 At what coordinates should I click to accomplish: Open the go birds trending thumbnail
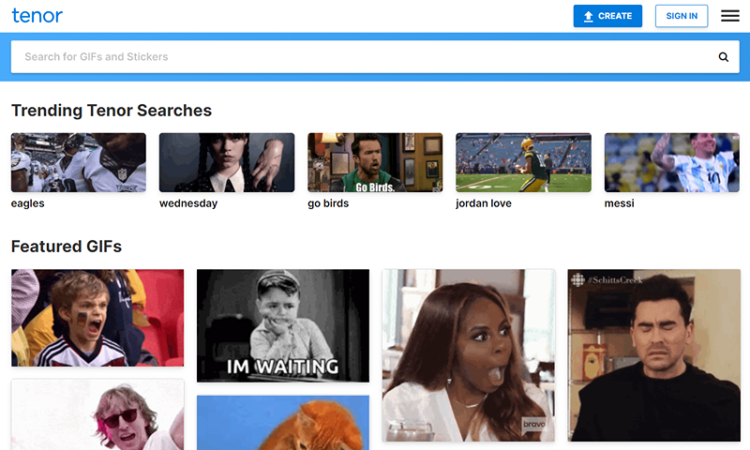(375, 163)
